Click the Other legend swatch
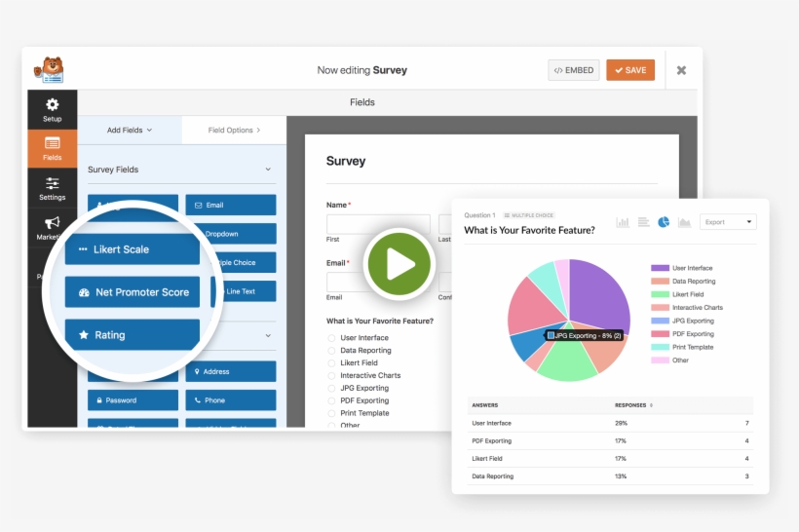The image size is (799, 532). pyautogui.click(x=660, y=361)
